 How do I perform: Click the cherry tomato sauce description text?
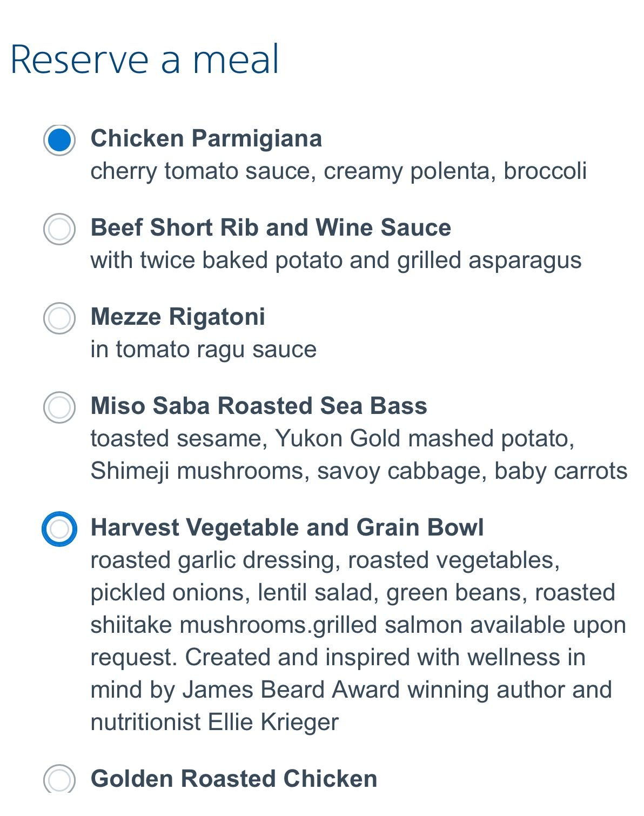[338, 171]
